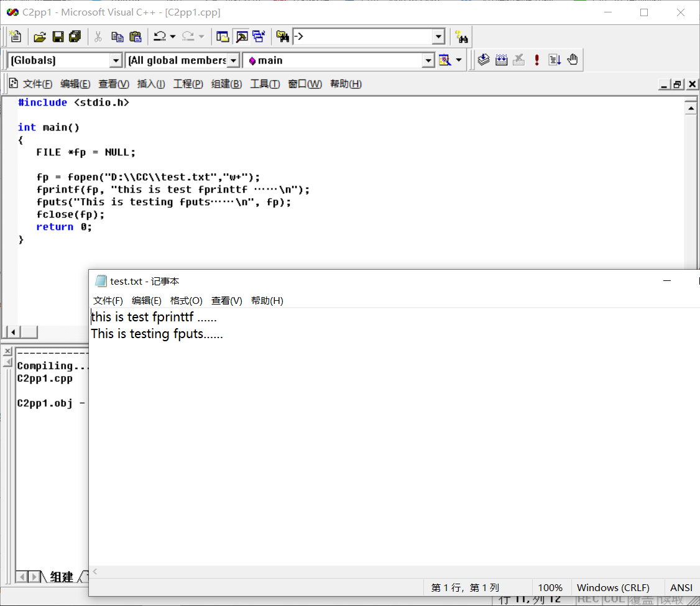Open the 工具(T) menu
The width and height of the screenshot is (700, 606).
pyautogui.click(x=265, y=84)
